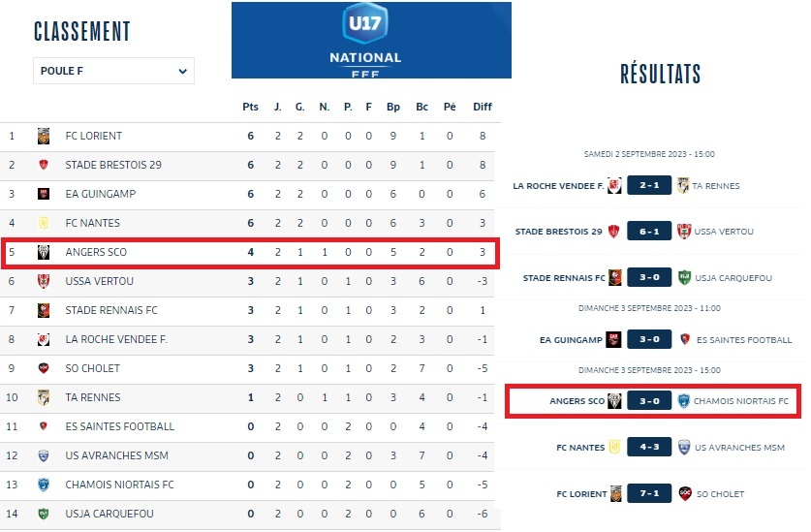Viewport: 811px width, 532px height.
Task: Open the Poule F dropdown
Action: pos(113,71)
